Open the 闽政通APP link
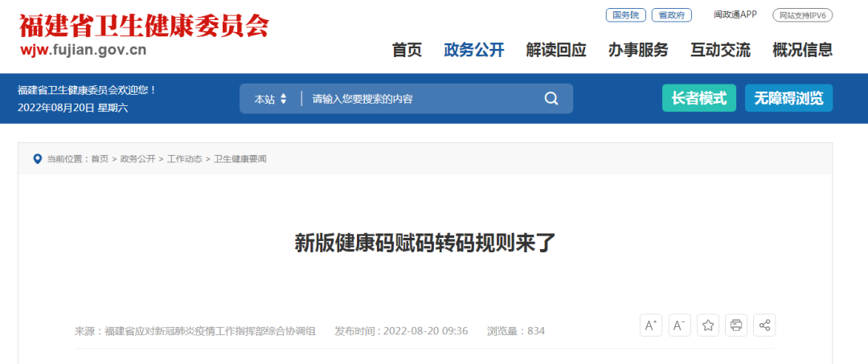The width and height of the screenshot is (868, 364). click(735, 15)
